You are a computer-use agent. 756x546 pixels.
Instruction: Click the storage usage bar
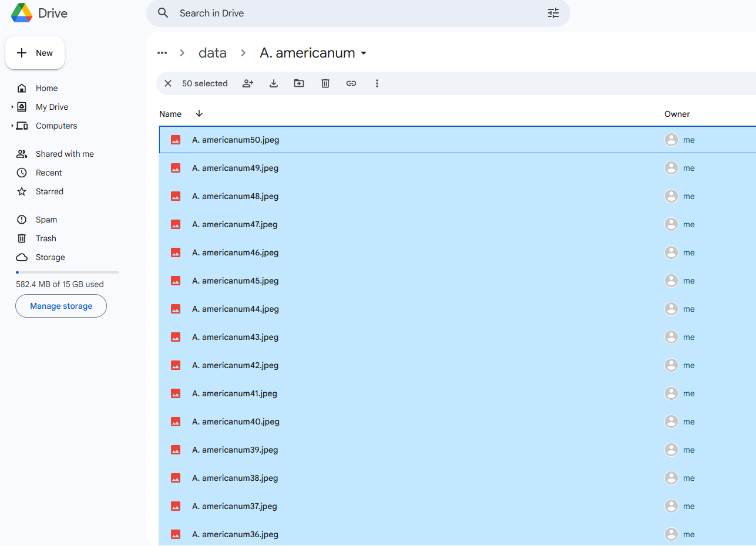[x=67, y=272]
